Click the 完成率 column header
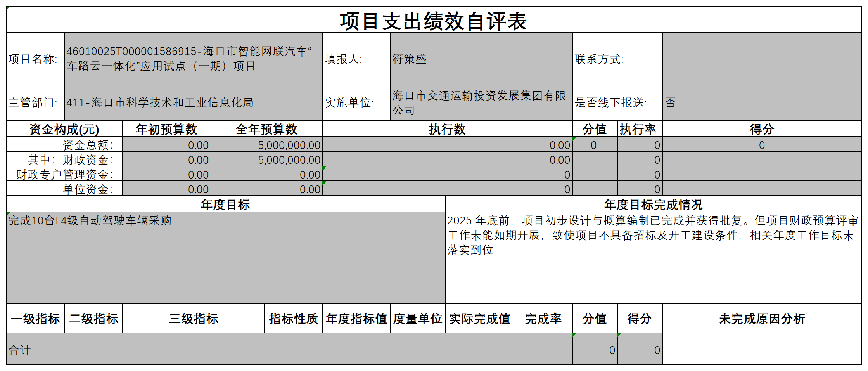 pyautogui.click(x=544, y=318)
